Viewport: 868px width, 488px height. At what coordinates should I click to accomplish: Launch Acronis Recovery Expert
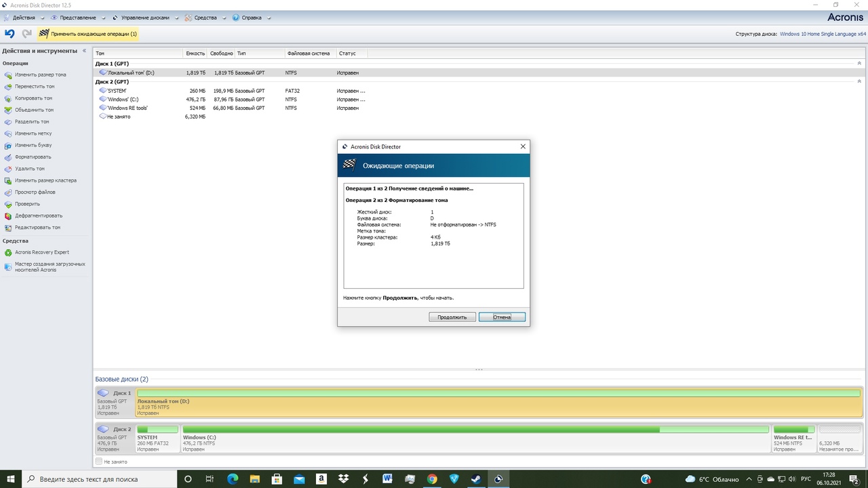tap(42, 252)
